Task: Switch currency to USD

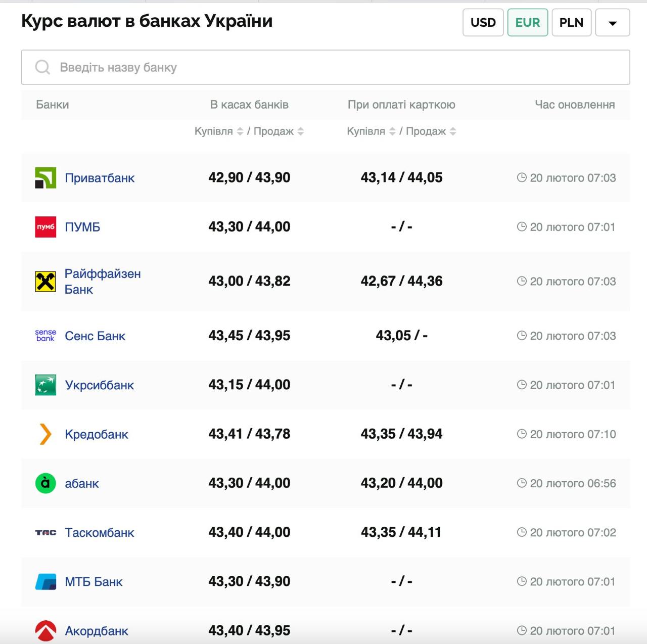Action: click(x=483, y=23)
